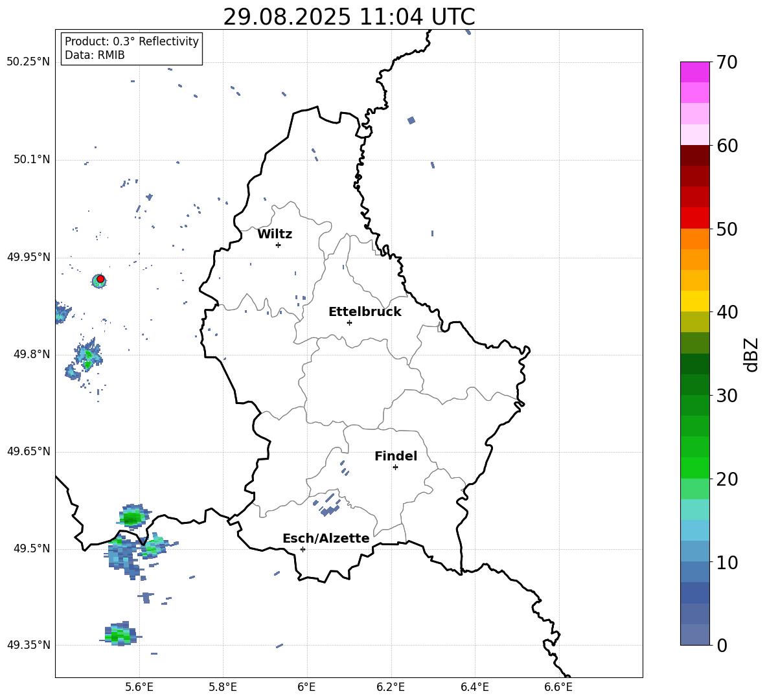Click the 49.35°N latitude label
Image resolution: width=767 pixels, height=700 pixels.
coord(29,645)
